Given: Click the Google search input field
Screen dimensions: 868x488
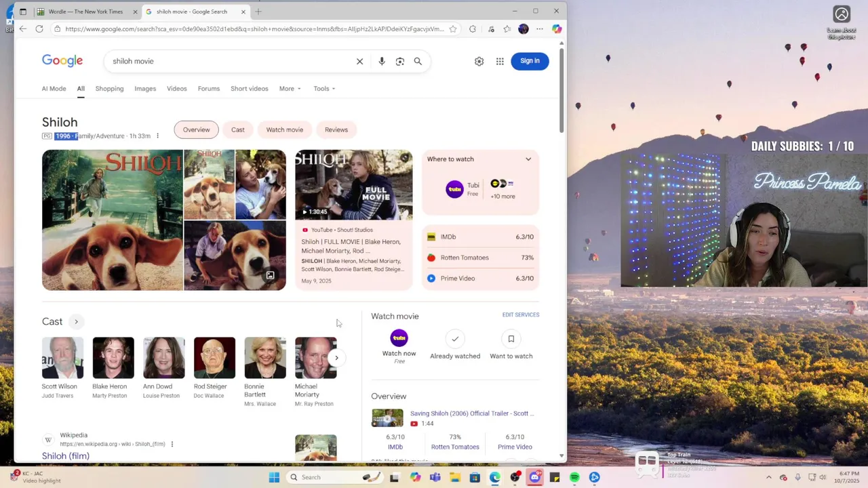Looking at the screenshot, I should [231, 62].
